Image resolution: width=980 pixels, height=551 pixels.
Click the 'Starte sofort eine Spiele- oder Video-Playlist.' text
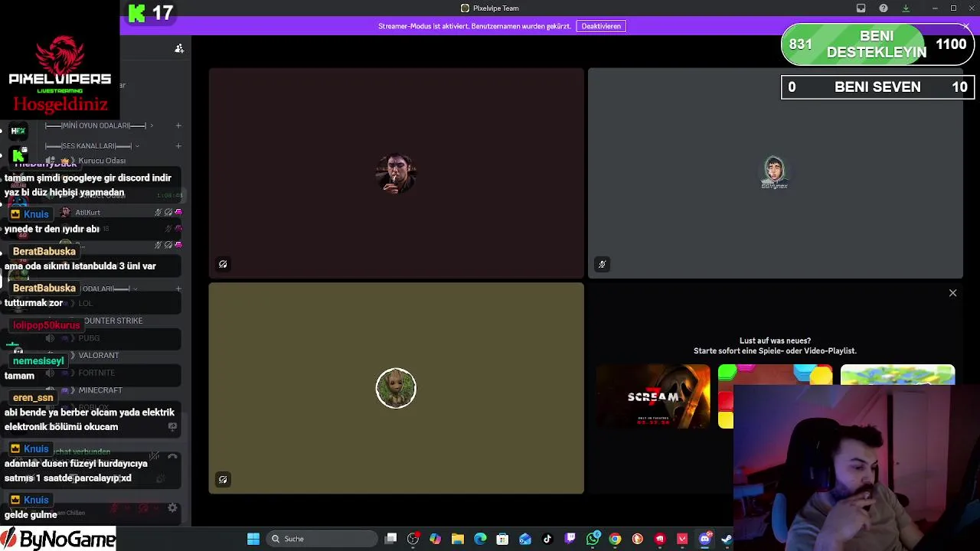point(775,350)
